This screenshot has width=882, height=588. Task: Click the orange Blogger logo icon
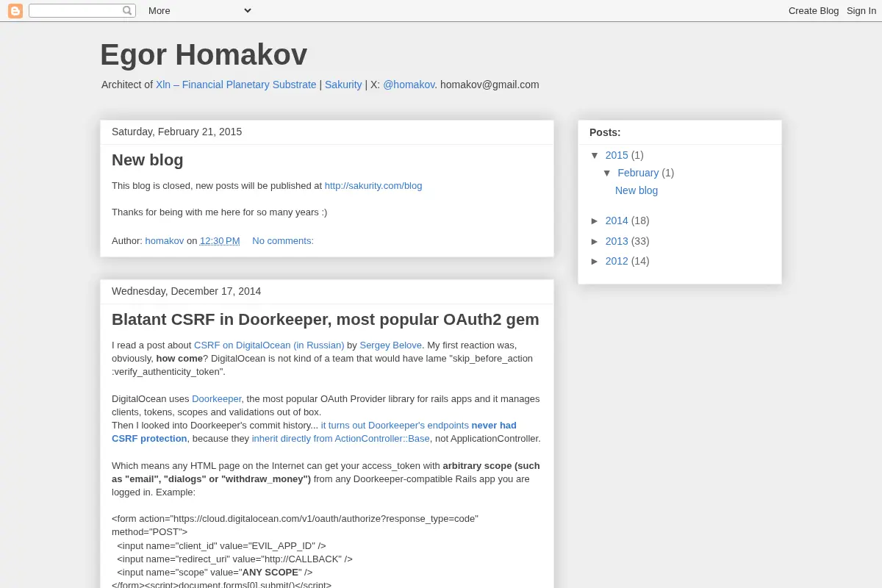coord(15,11)
